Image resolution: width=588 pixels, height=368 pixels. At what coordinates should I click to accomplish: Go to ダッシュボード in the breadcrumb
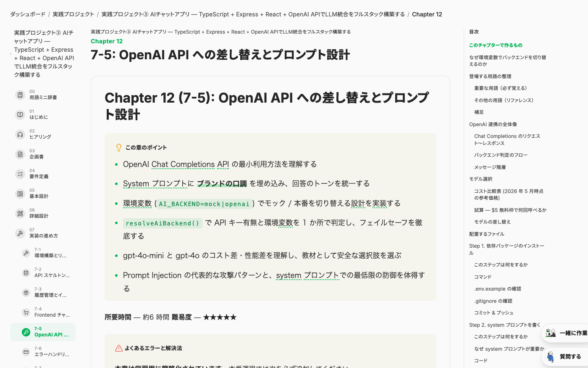[x=28, y=14]
